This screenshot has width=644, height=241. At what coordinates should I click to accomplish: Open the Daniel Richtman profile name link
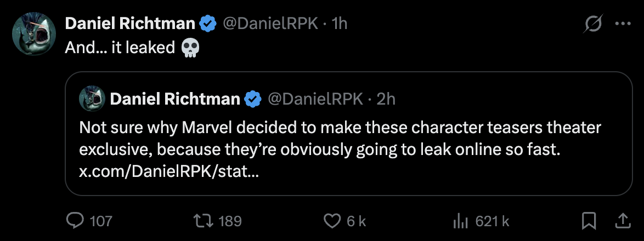[x=130, y=24]
